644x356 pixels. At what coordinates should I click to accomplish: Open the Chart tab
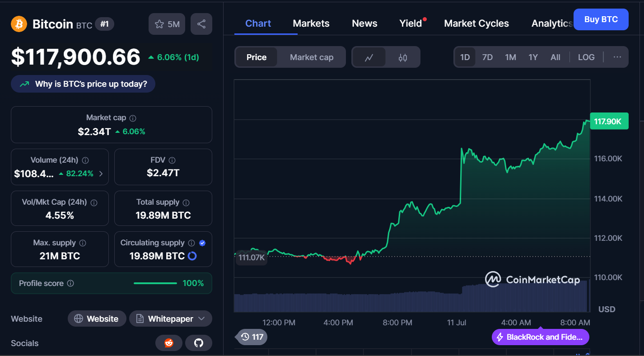258,23
